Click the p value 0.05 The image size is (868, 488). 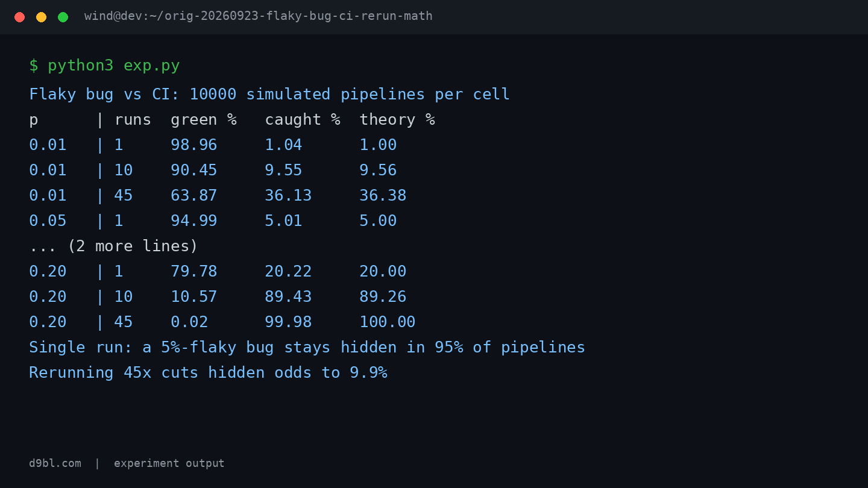click(x=48, y=221)
